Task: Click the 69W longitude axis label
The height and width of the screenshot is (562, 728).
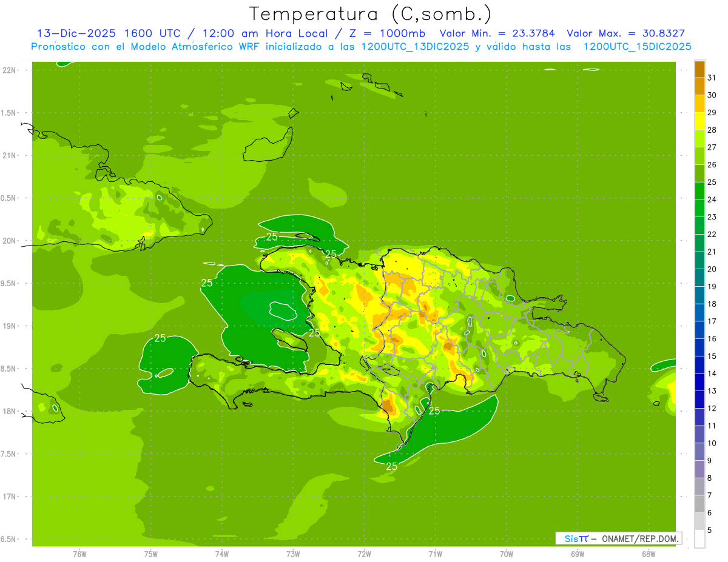Action: point(578,554)
